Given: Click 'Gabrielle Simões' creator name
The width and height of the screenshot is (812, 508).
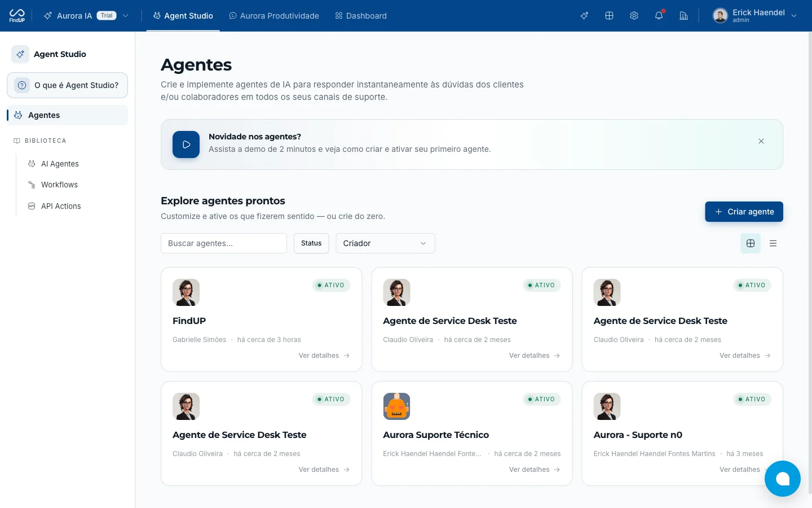Looking at the screenshot, I should [199, 340].
